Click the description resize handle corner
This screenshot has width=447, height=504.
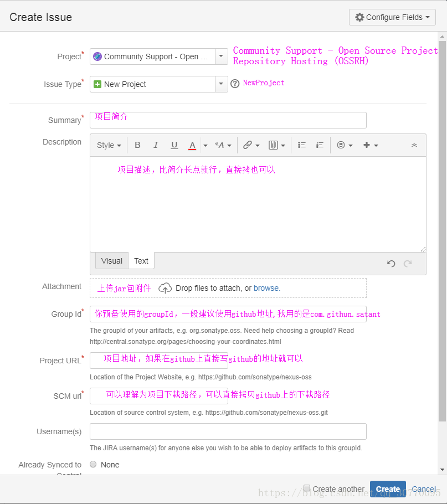click(x=423, y=249)
